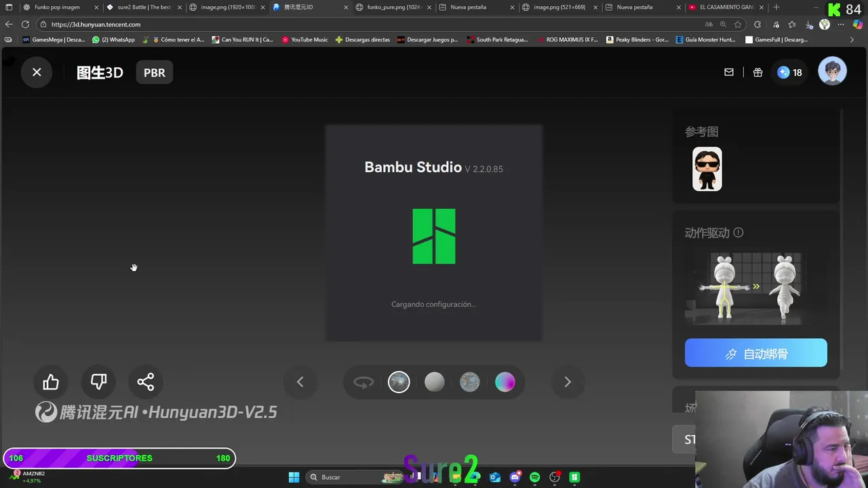Viewport: 868px width, 488px height.
Task: Click the thumbs-down dislike icon
Action: (x=98, y=382)
